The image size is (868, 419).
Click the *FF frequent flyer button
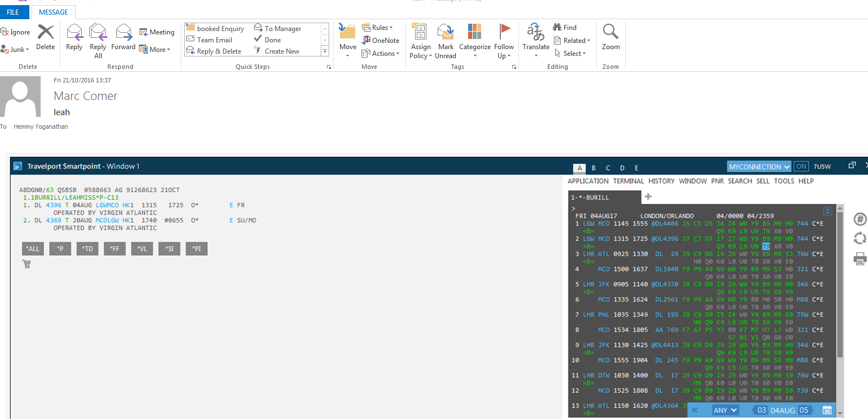[x=115, y=248]
